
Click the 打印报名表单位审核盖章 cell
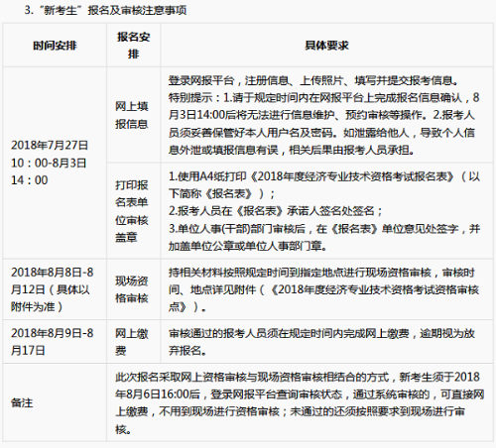[132, 211]
